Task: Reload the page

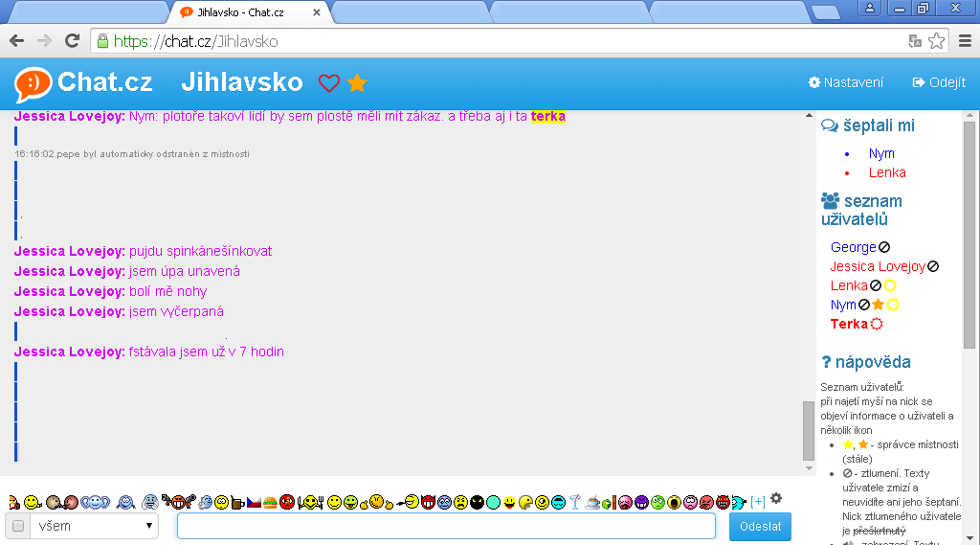Action: [73, 41]
